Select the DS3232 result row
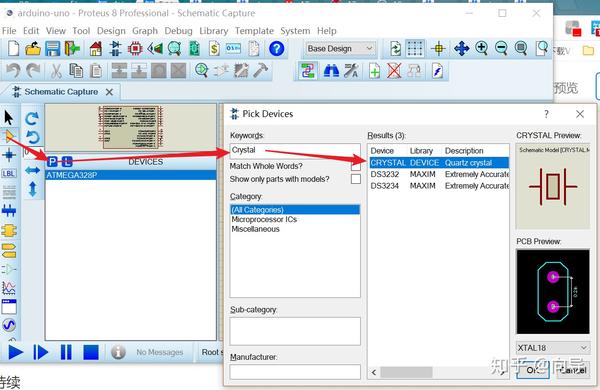Screen dimensions: 600x390 click(439, 175)
